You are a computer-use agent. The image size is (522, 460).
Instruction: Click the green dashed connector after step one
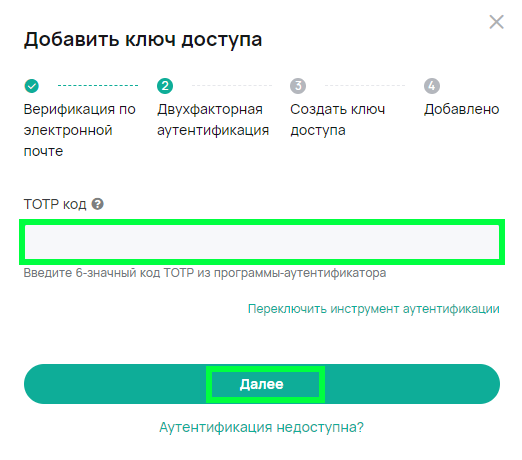[x=98, y=86]
